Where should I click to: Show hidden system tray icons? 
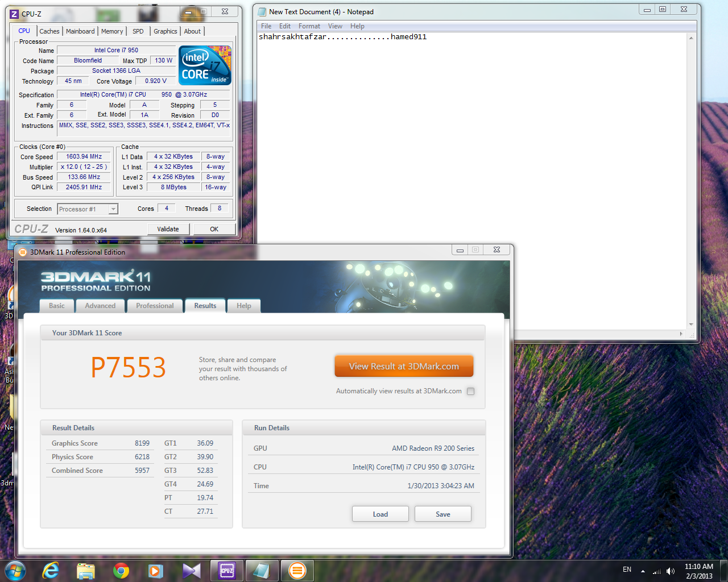pyautogui.click(x=643, y=571)
